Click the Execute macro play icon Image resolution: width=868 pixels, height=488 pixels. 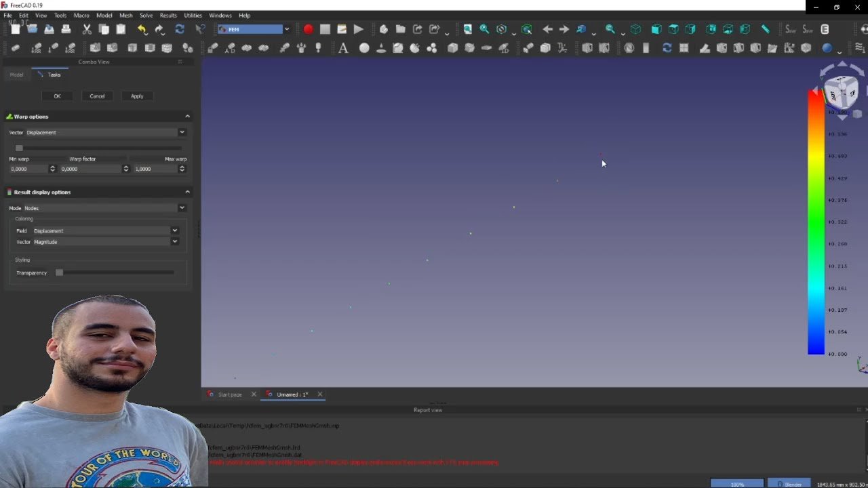coord(358,29)
